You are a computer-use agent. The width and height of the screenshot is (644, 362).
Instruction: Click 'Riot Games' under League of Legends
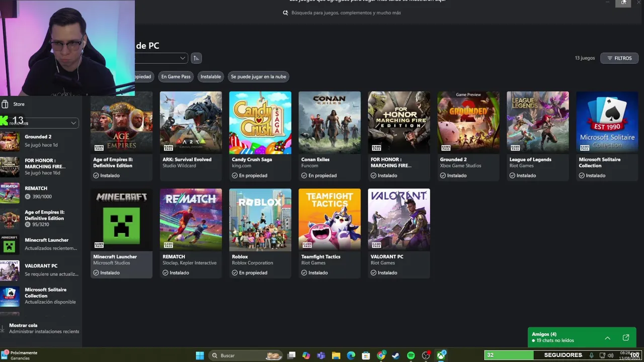(522, 166)
